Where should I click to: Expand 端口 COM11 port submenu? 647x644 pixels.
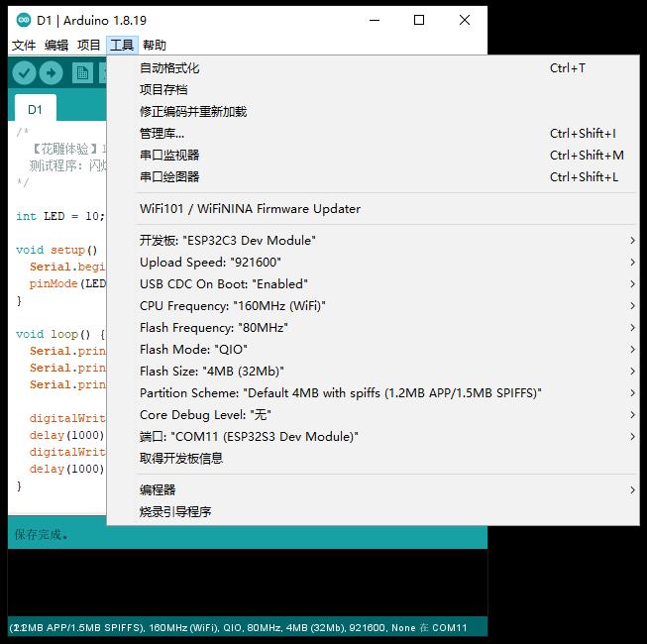(x=371, y=437)
